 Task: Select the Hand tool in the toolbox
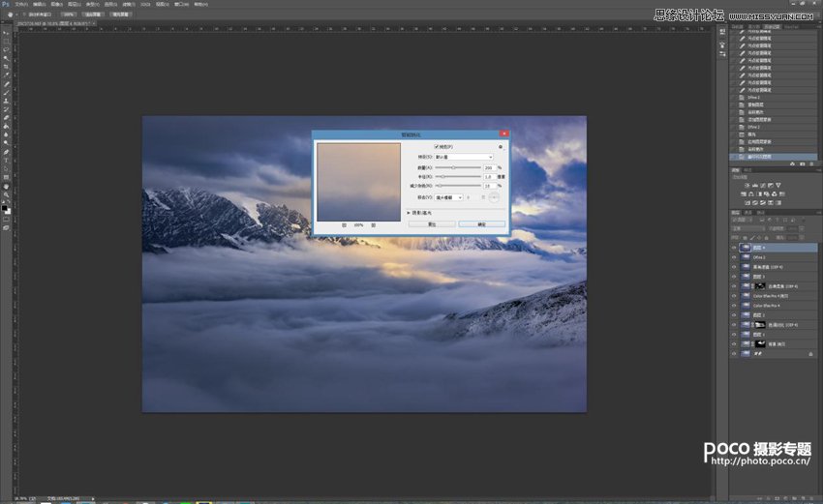click(x=7, y=186)
